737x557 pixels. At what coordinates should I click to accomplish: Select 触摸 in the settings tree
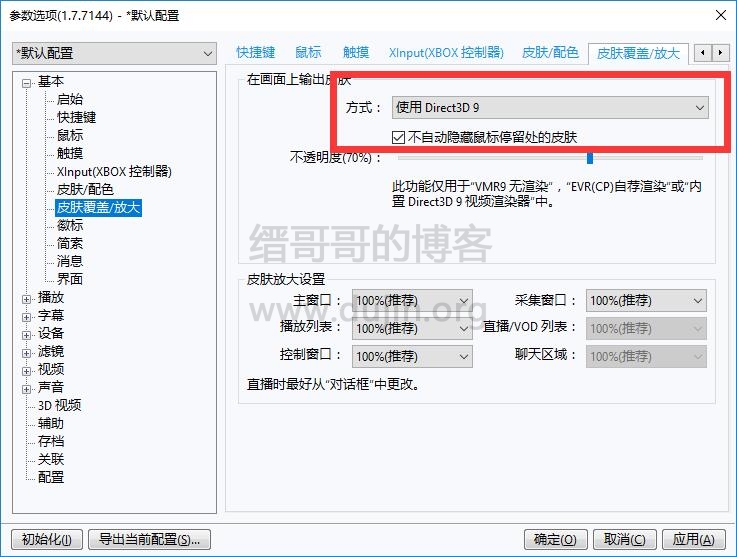coord(70,153)
